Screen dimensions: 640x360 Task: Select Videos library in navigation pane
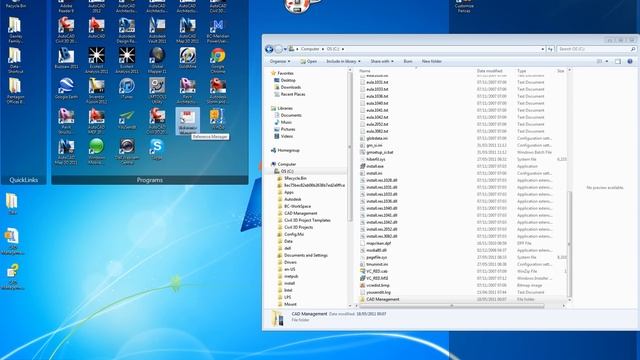(283, 136)
